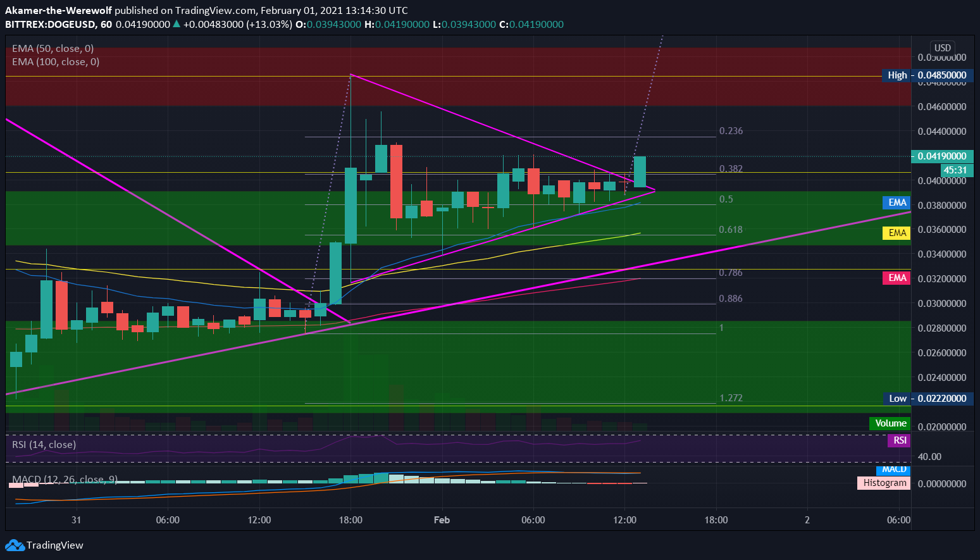Select the EMA (100, close, 0) indicator legend
Screen dimensions: 980x560
[x=56, y=62]
